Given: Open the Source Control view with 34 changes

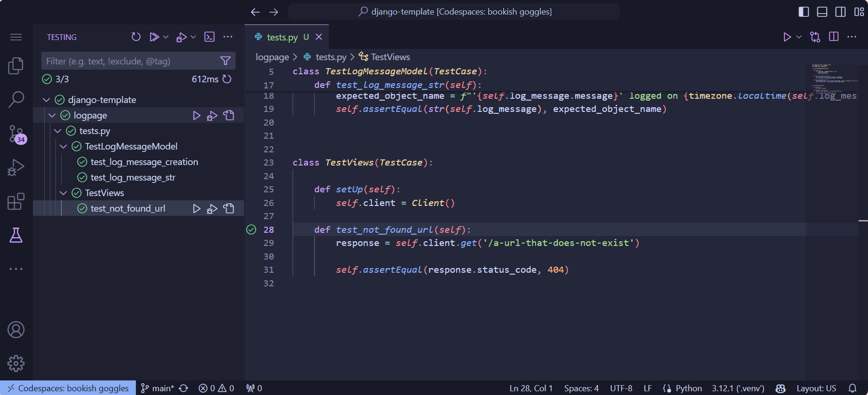Looking at the screenshot, I should point(16,134).
